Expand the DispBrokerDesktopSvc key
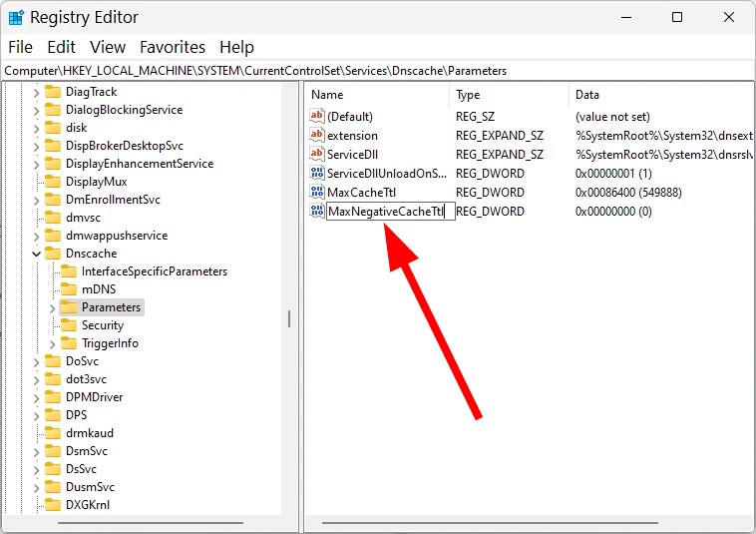Screen dimensions: 756x534 pyautogui.click(x=36, y=146)
